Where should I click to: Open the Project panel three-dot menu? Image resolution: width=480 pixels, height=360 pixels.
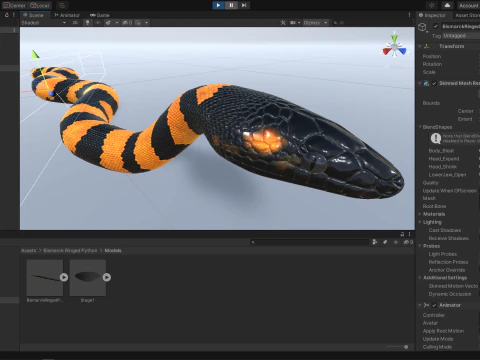(410, 234)
